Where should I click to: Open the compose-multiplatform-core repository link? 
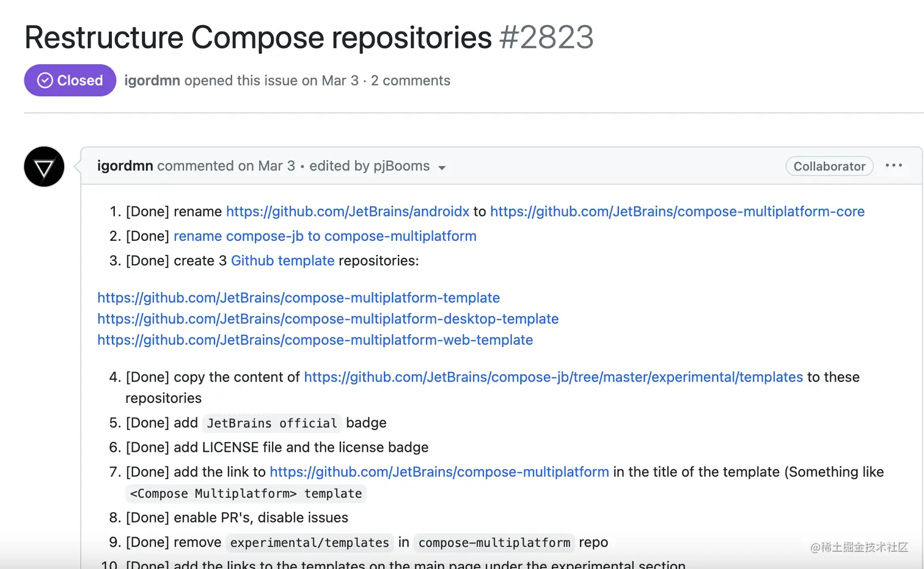point(677,211)
